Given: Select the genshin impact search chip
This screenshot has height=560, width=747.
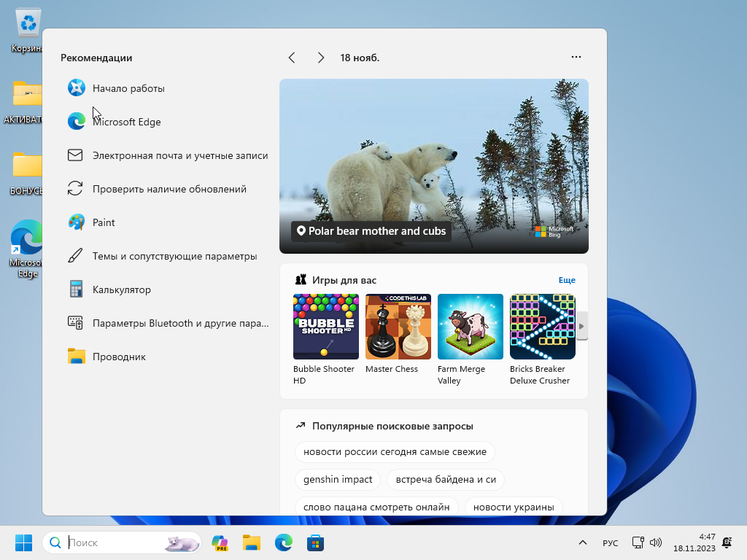Looking at the screenshot, I should (x=338, y=479).
